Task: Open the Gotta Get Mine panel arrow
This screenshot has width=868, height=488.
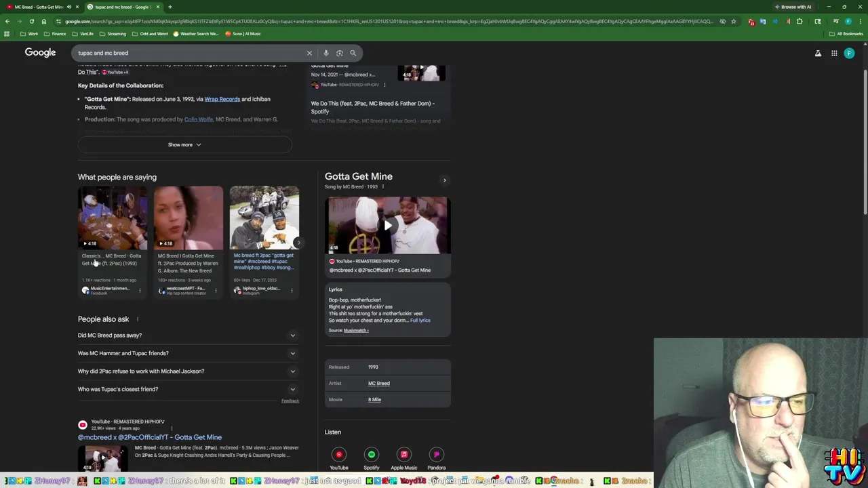Action: click(444, 180)
